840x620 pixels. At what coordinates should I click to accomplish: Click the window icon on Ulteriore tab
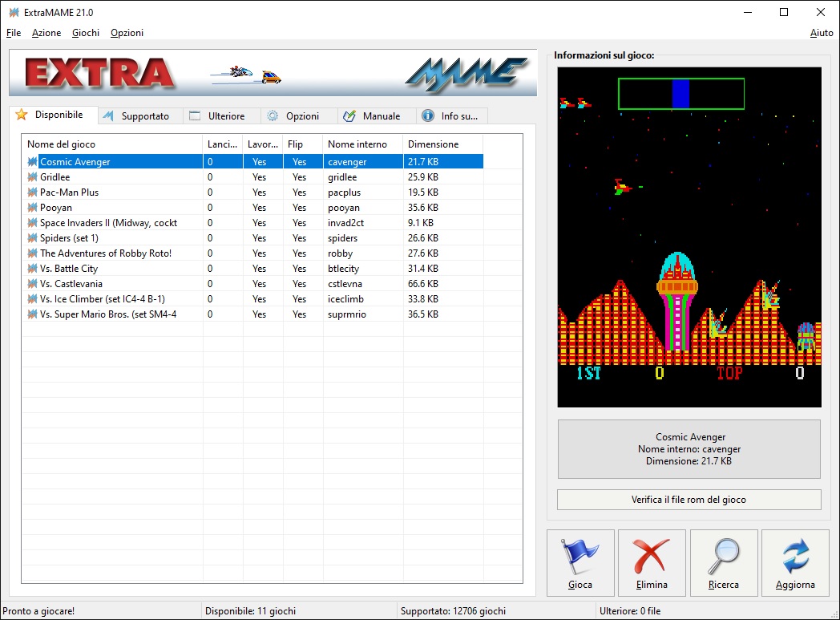195,115
